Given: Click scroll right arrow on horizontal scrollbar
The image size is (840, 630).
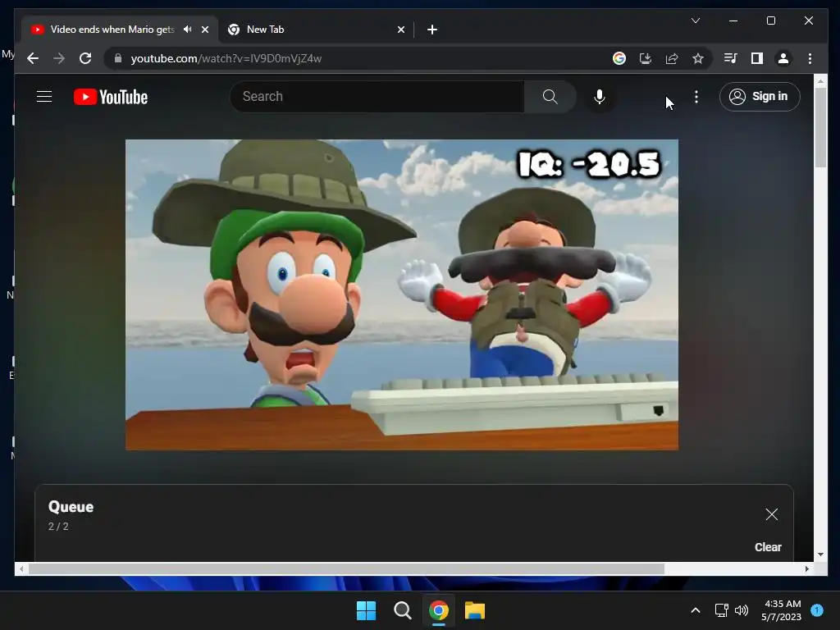Looking at the screenshot, I should point(807,569).
